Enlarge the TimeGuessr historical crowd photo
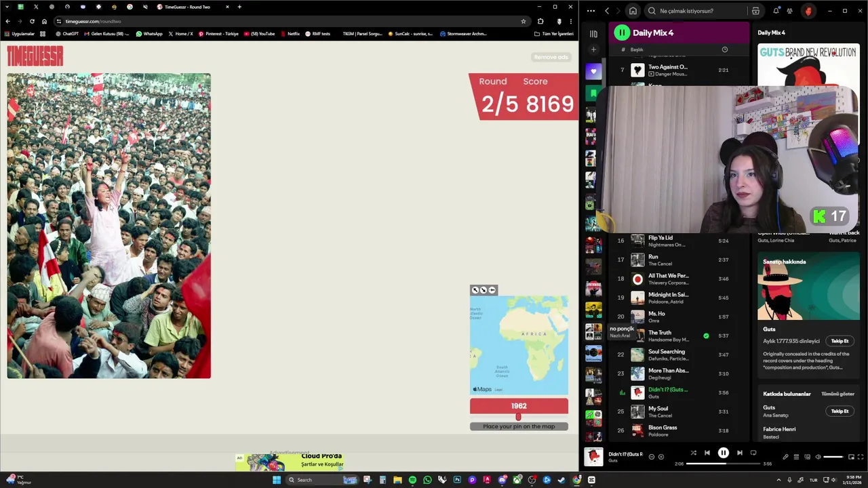This screenshot has height=488, width=868. (x=109, y=226)
